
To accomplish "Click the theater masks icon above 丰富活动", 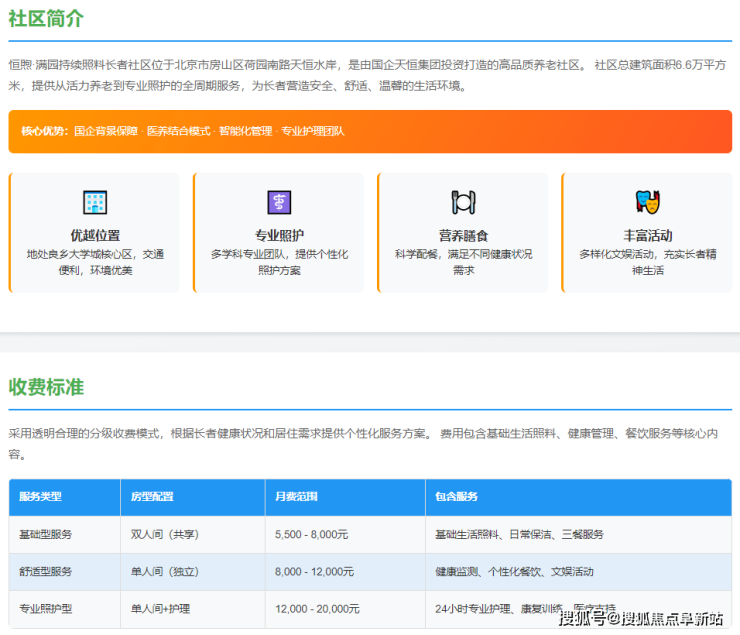I will [x=648, y=202].
